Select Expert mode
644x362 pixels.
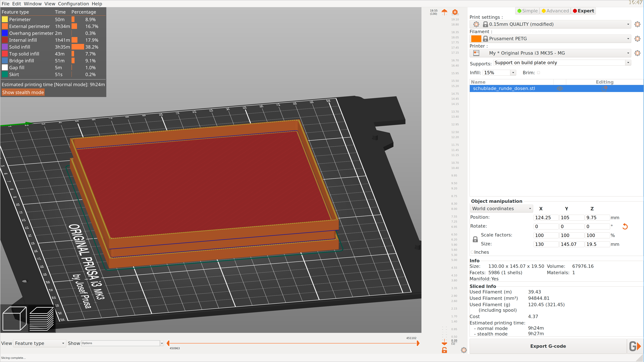(x=583, y=11)
